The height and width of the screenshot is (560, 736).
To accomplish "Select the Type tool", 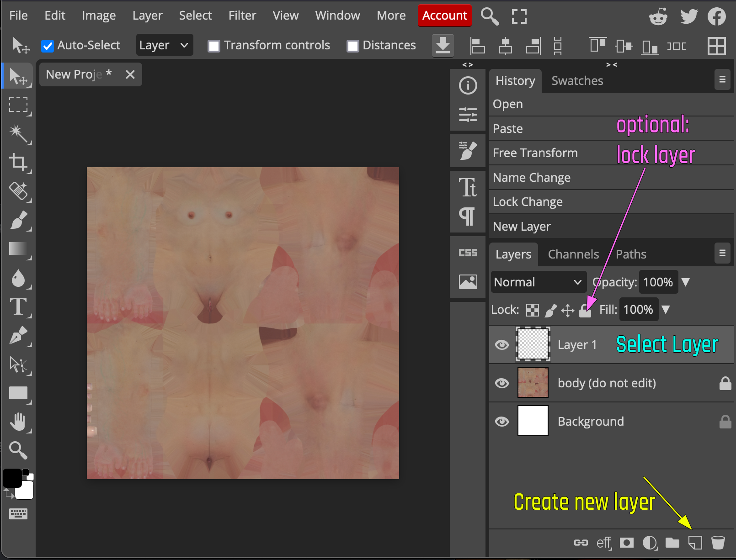I will [19, 306].
